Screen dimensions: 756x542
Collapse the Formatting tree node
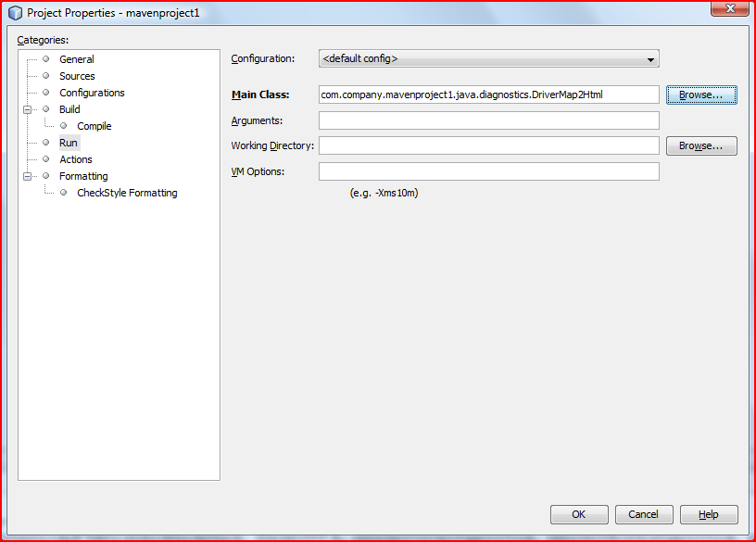[28, 176]
